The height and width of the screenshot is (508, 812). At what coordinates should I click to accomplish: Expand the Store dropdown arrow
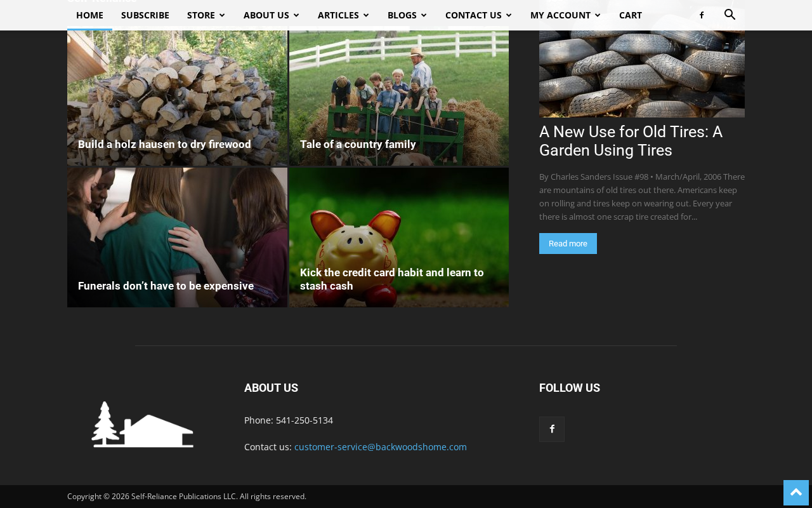[222, 15]
